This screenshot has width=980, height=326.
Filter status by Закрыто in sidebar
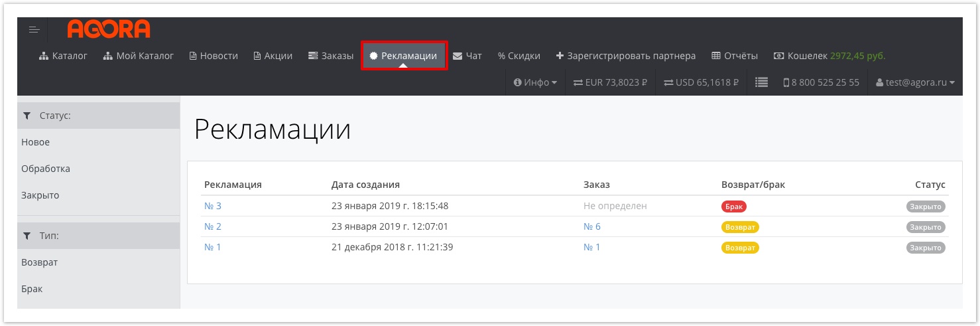[x=98, y=195]
